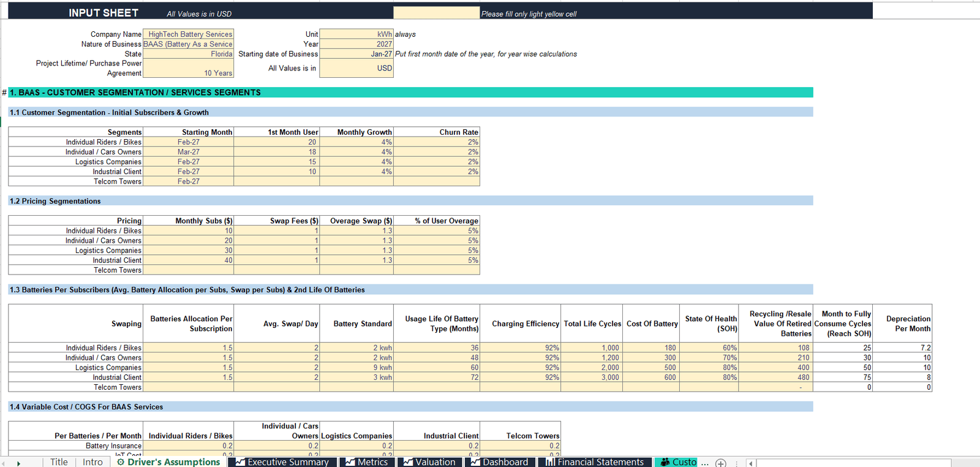This screenshot has height=467, width=980.
Task: Click section 1.4 Variable Cost heading
Action: (x=411, y=407)
